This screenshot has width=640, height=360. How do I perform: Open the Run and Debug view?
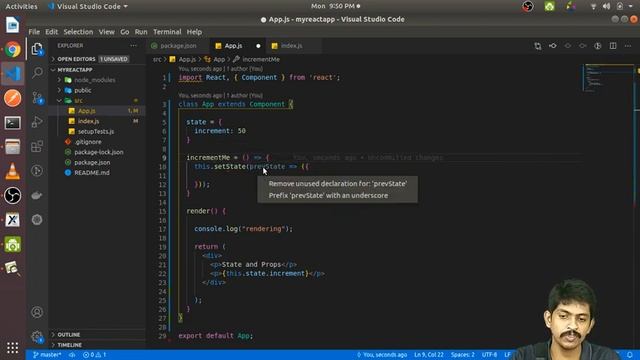[x=37, y=122]
